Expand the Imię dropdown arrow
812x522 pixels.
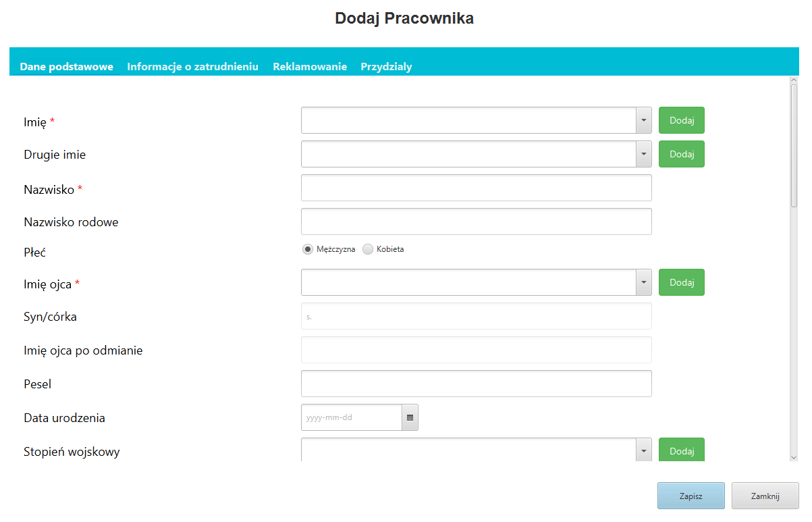pyautogui.click(x=644, y=120)
